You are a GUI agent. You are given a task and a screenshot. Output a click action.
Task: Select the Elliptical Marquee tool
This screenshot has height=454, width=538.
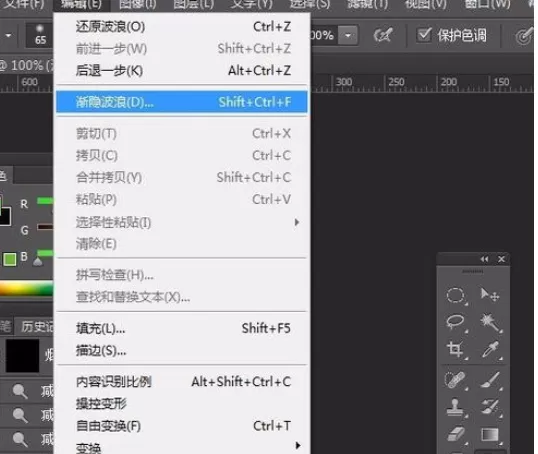(x=455, y=296)
